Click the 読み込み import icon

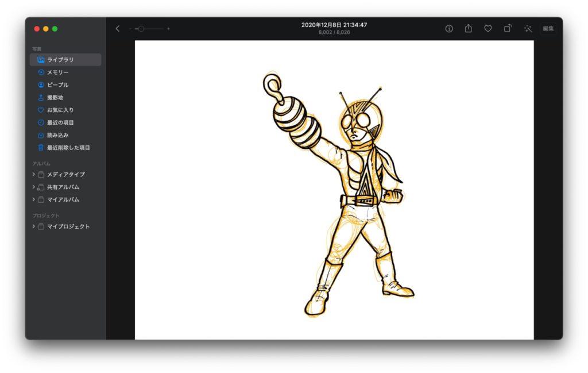(x=41, y=135)
